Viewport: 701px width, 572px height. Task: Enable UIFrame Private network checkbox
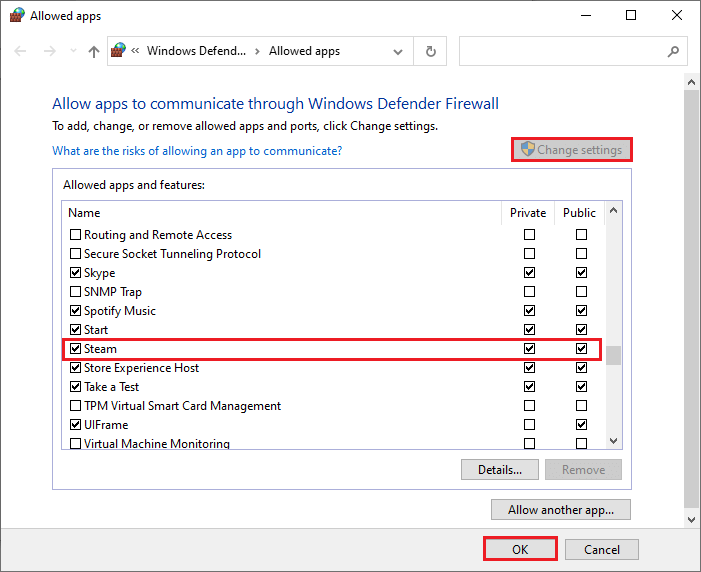[x=529, y=424]
